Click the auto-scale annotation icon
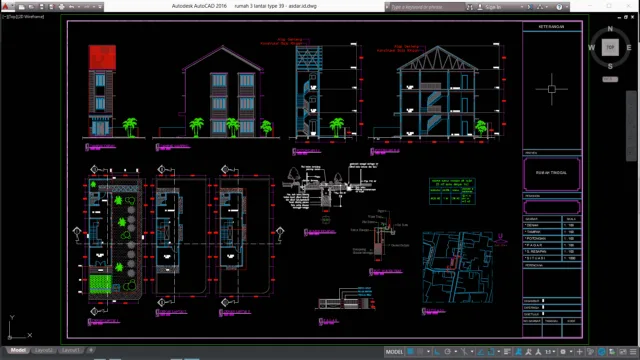Screen dimensions: 640x360 point(529,352)
